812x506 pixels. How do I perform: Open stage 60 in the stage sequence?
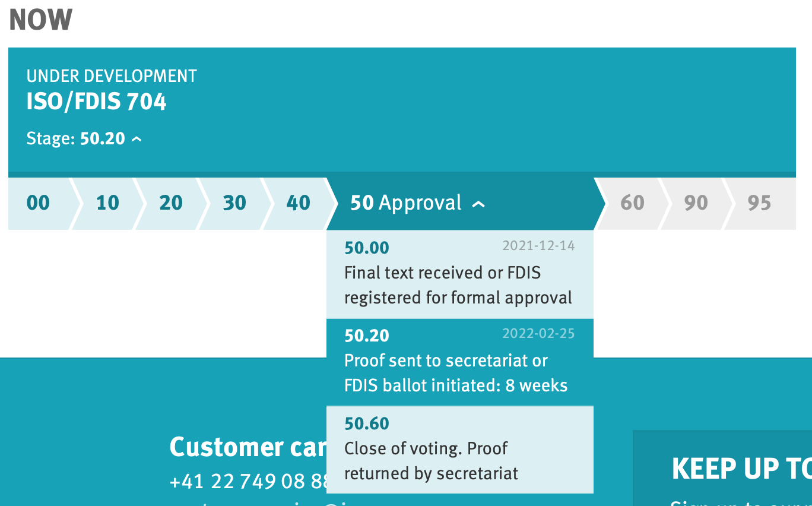632,203
